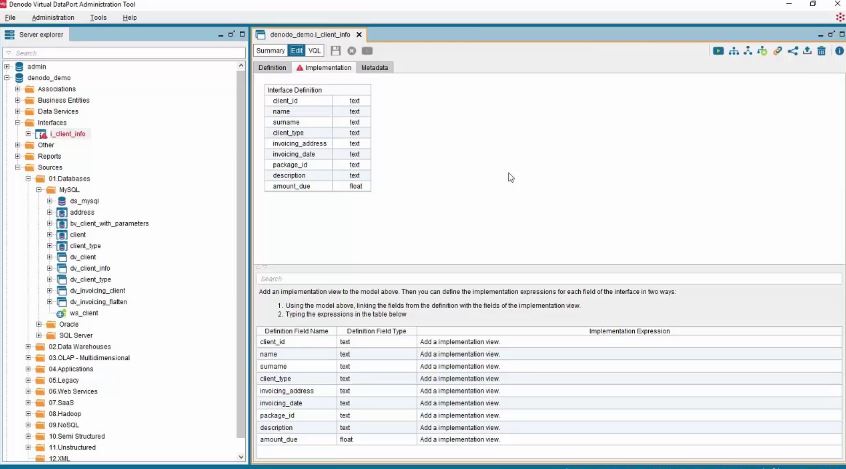Click the save floppy disk icon
Screen dimensions: 846x469
point(336,51)
